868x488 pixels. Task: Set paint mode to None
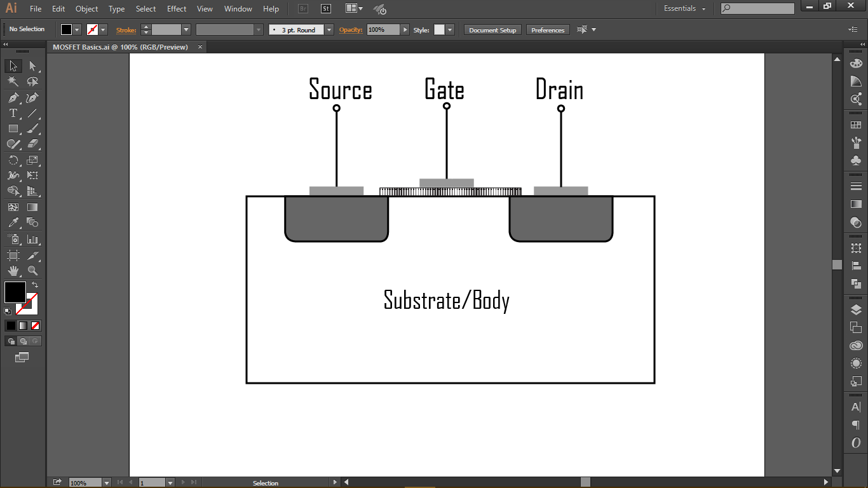(x=36, y=325)
